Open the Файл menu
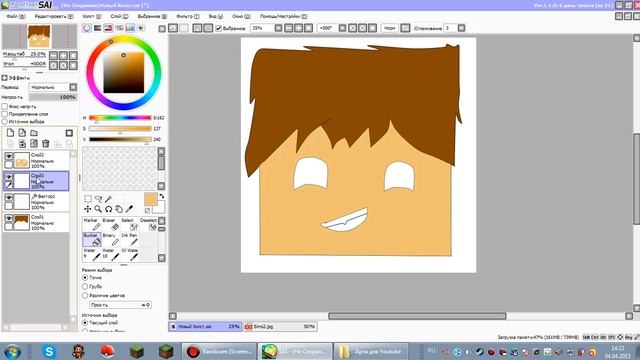The image size is (640, 360). (16, 16)
